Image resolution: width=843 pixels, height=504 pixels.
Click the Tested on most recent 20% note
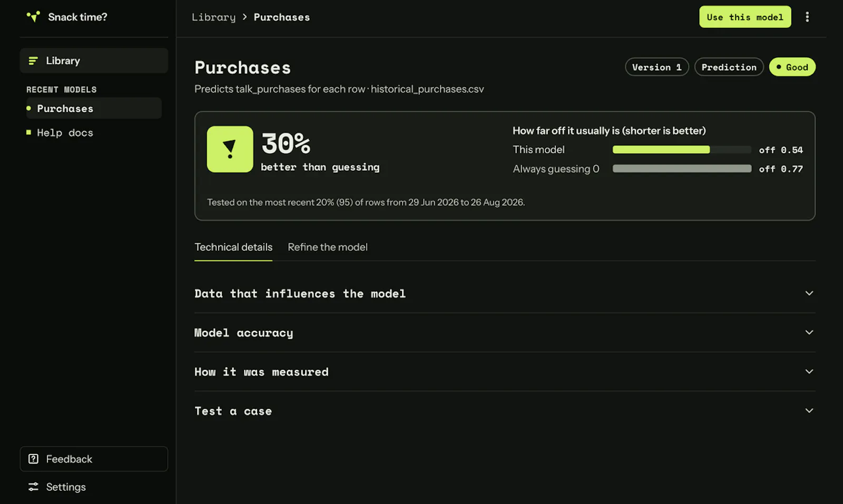pos(366,202)
